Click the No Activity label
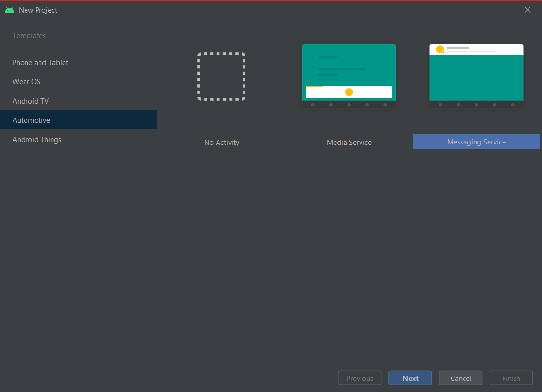 (x=221, y=143)
